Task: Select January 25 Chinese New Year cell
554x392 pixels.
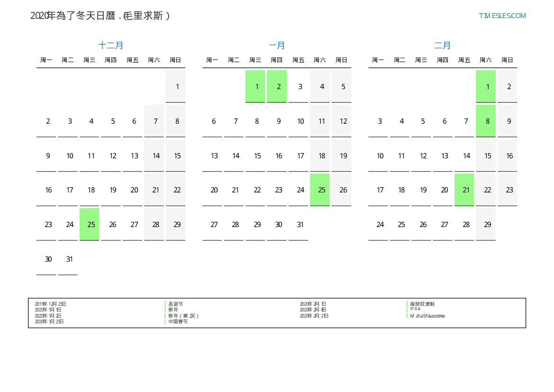Action: pyautogui.click(x=320, y=190)
